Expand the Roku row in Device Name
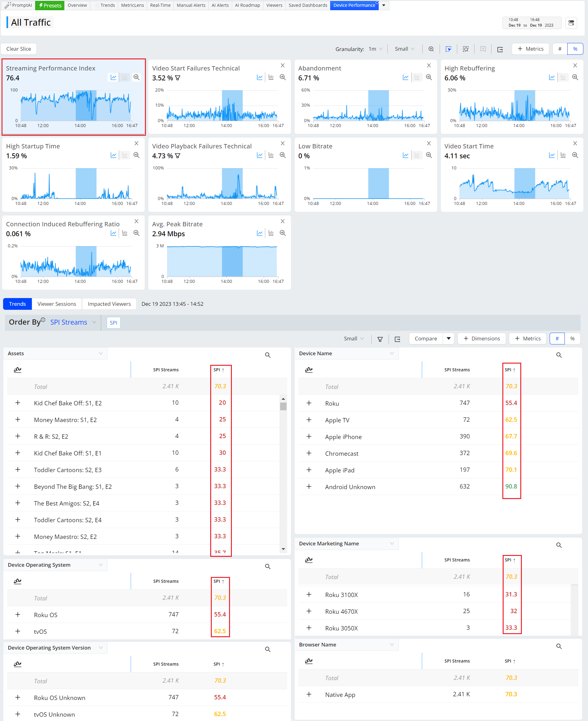Viewport: 588px width, 721px height. point(309,403)
